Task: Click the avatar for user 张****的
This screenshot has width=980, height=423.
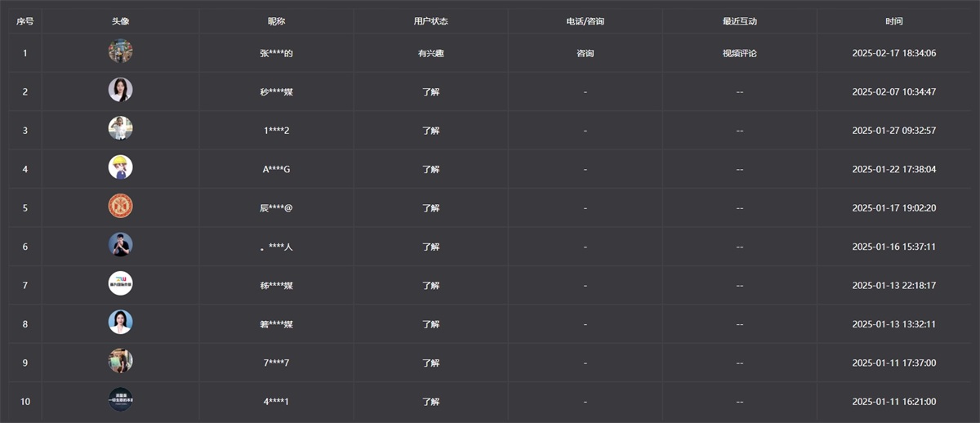Action: tap(120, 51)
